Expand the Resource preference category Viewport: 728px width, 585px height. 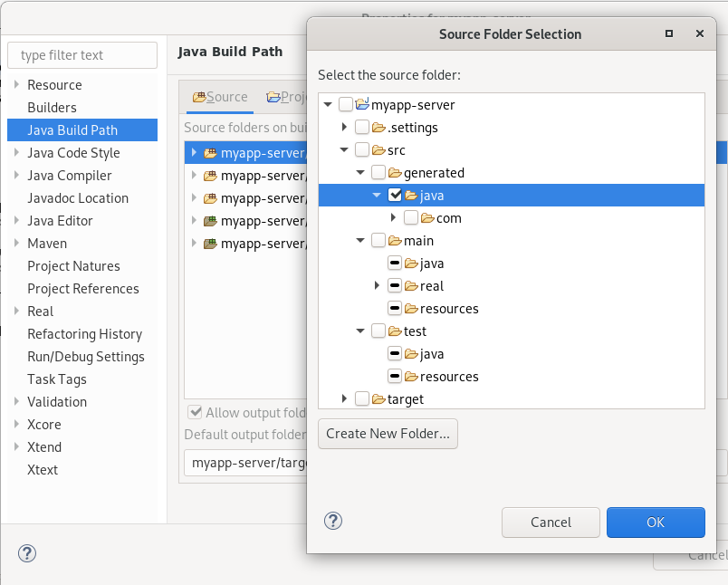16,84
